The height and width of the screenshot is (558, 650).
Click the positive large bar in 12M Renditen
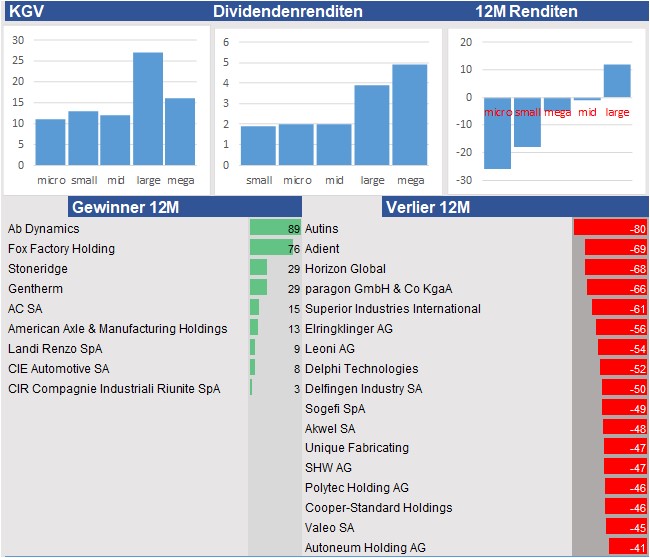[617, 81]
